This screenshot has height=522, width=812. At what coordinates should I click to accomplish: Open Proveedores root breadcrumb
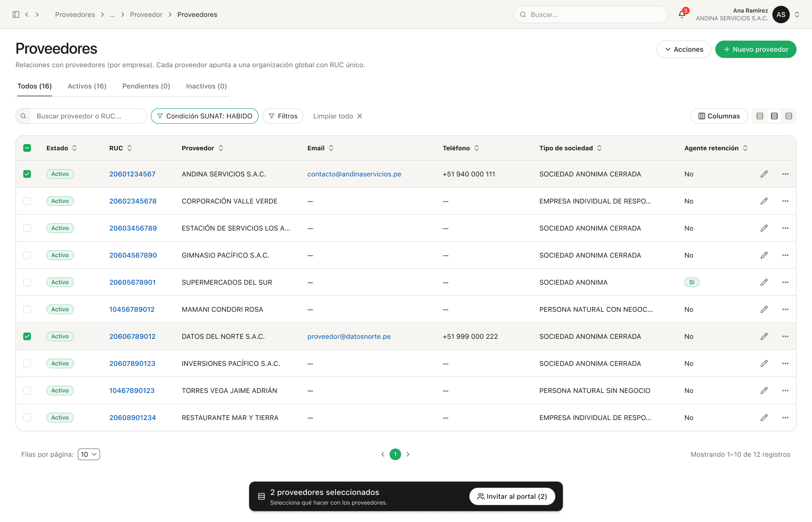coord(75,14)
